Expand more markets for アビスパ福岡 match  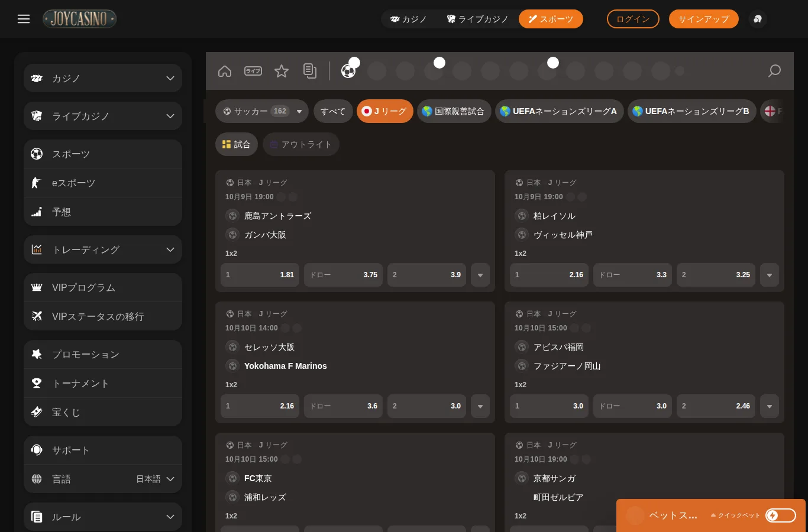(x=770, y=406)
